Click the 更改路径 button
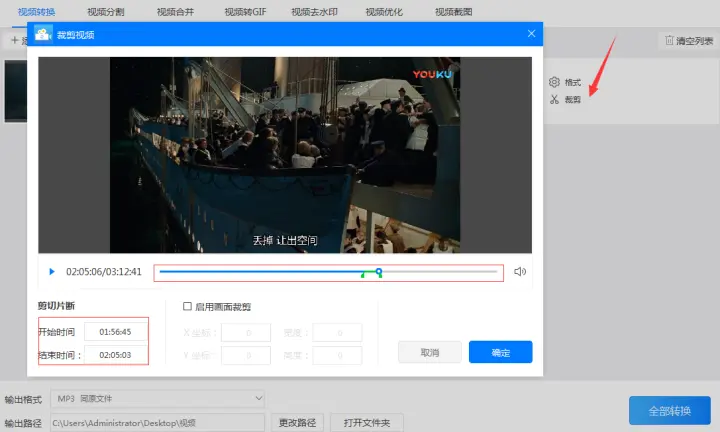 [297, 422]
